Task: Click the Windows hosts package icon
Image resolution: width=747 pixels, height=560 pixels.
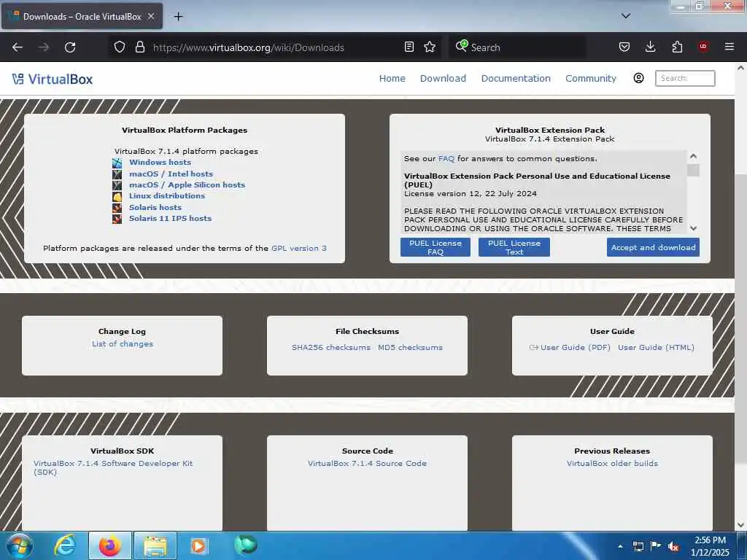Action: pos(117,163)
